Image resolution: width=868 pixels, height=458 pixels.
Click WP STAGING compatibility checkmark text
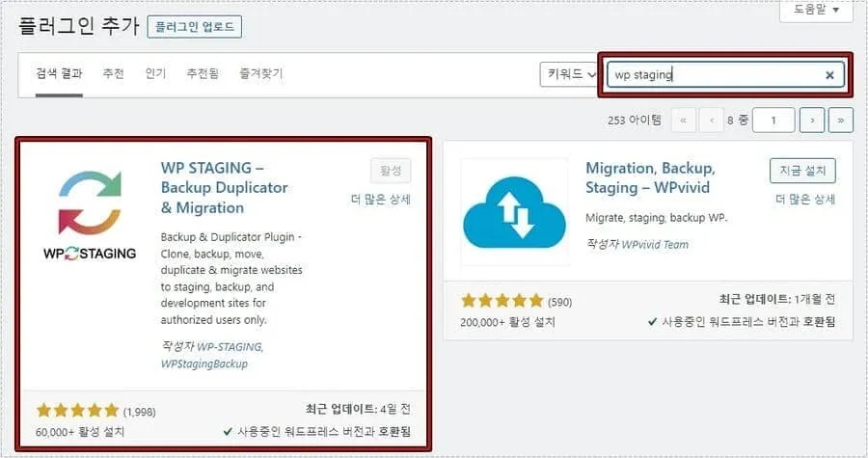[316, 431]
